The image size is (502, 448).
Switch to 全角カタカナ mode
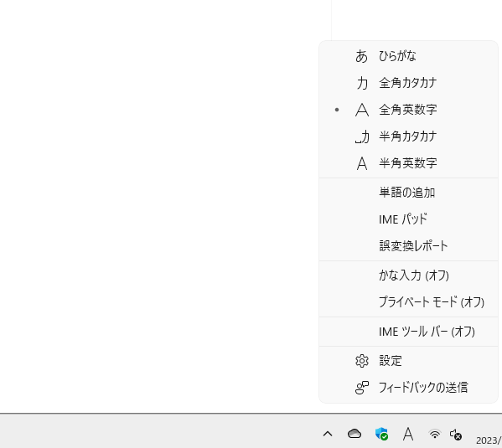[408, 83]
